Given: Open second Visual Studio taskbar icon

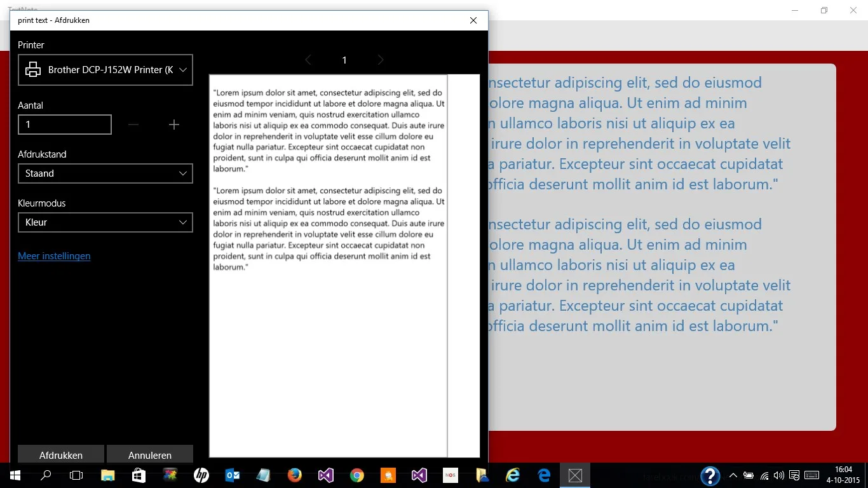Looking at the screenshot, I should (x=419, y=475).
